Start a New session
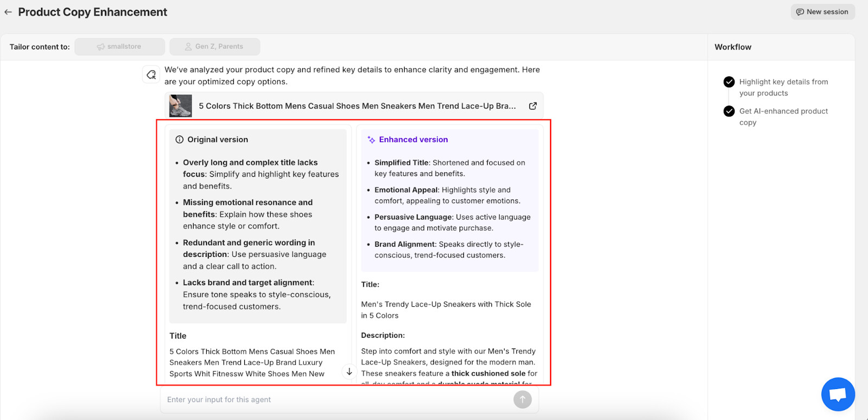This screenshot has width=868, height=420. click(822, 12)
